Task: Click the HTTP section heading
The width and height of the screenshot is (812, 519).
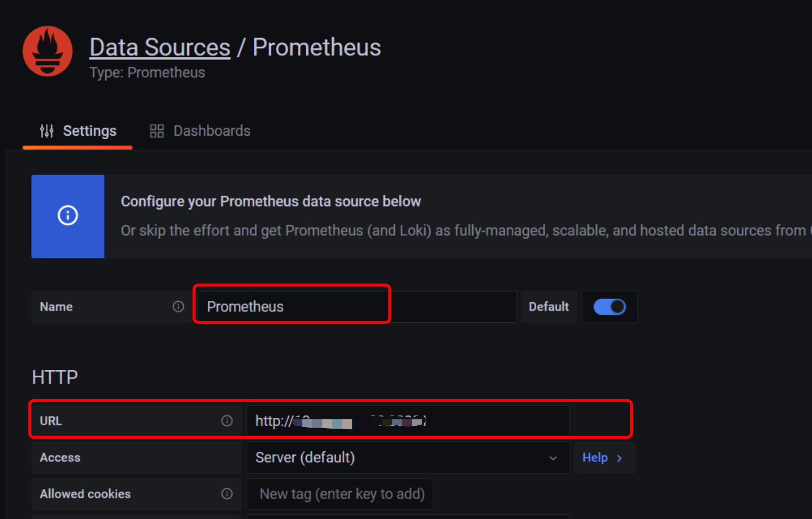Action: (x=55, y=377)
